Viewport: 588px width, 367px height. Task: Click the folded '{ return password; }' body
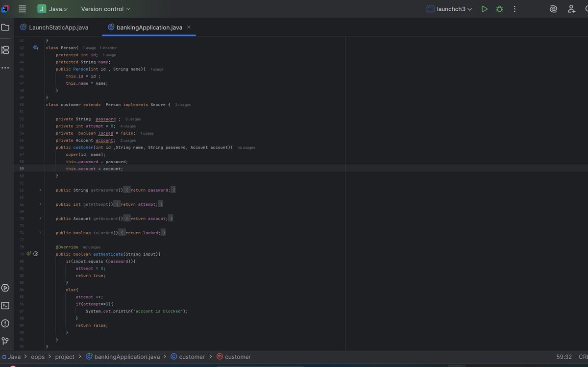point(149,190)
